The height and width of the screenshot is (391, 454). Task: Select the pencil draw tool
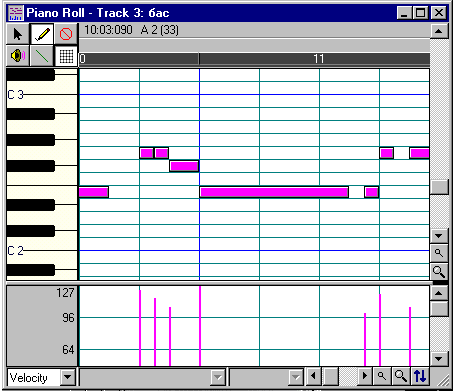(x=42, y=34)
